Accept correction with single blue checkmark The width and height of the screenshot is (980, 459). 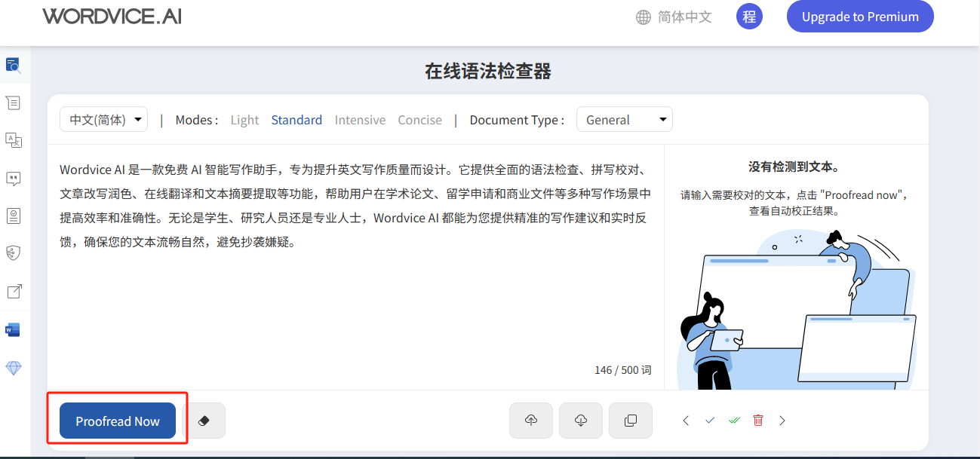[710, 421]
